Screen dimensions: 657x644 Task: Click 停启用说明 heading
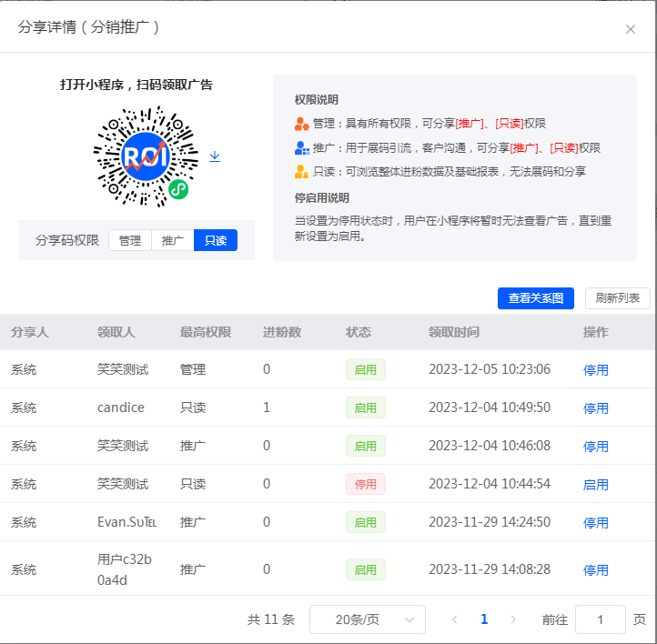322,197
